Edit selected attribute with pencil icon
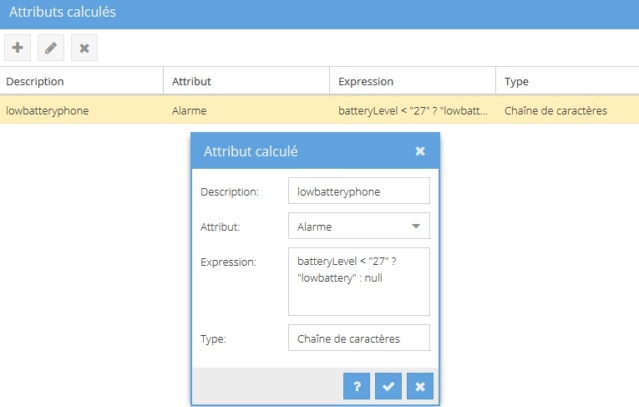The height and width of the screenshot is (407, 639). (51, 48)
